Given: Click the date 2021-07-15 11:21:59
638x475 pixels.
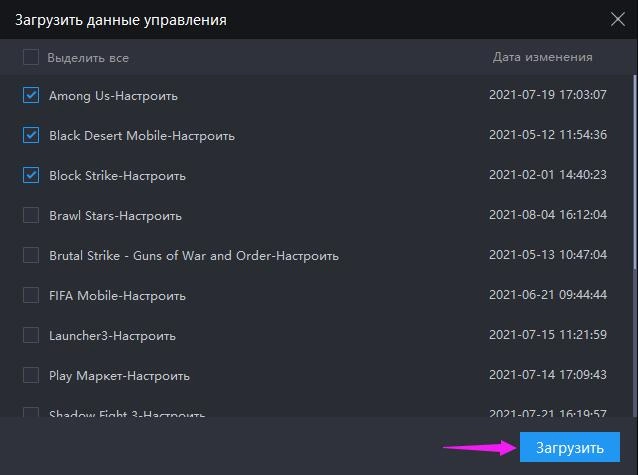Looking at the screenshot, I should click(547, 336).
